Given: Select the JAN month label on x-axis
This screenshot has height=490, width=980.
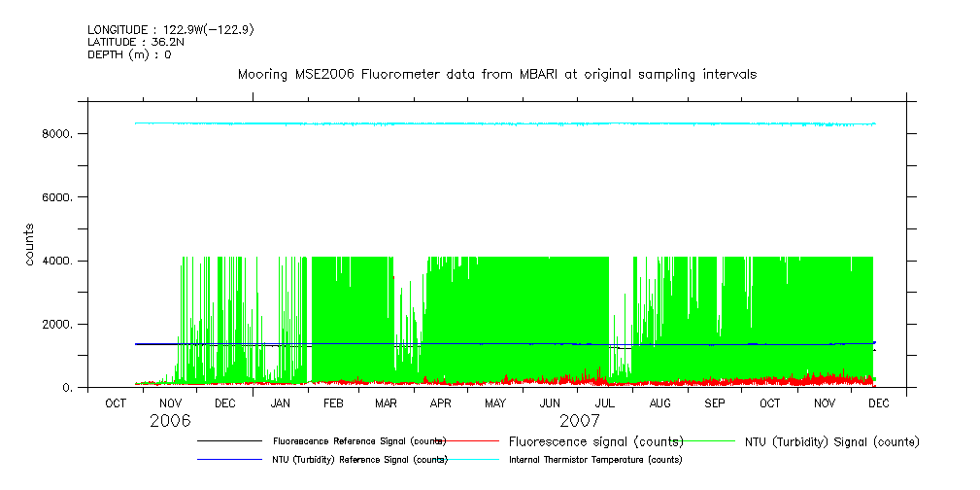Looking at the screenshot, I should (x=280, y=402).
